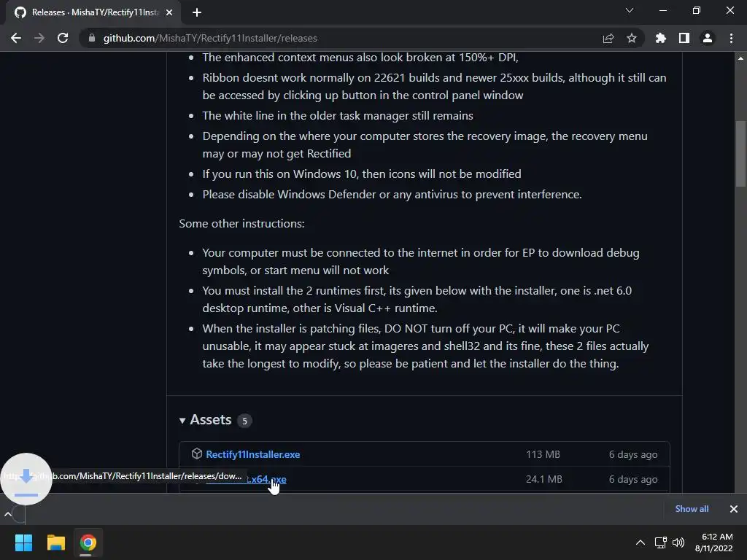Image resolution: width=747 pixels, height=560 pixels.
Task: Go back to the previous page
Action: coord(16,38)
